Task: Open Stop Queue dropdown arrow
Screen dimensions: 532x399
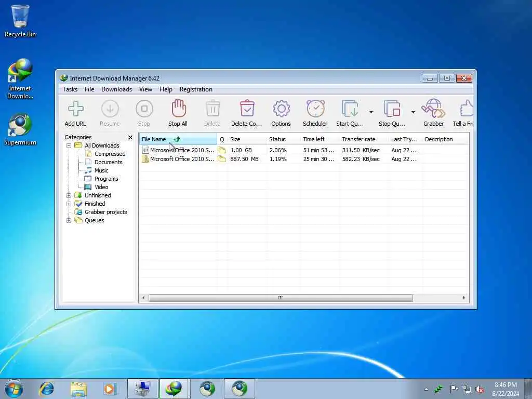Action: (x=413, y=112)
